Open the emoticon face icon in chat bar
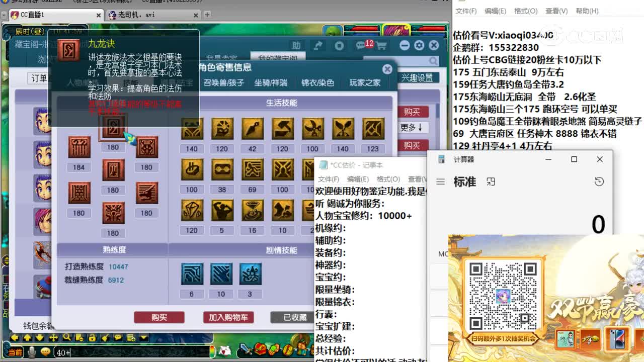The height and width of the screenshot is (362, 644). point(45,352)
